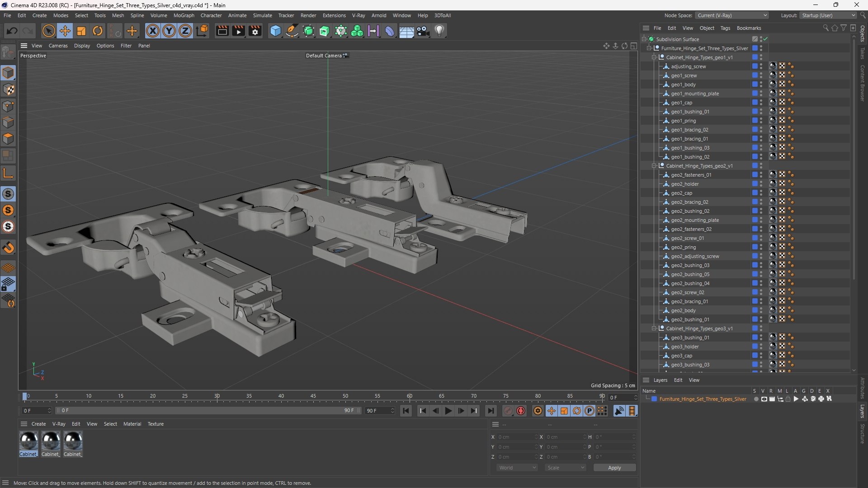Select geo2_mounting_plate object in tree
This screenshot has height=488, width=868.
pos(695,220)
